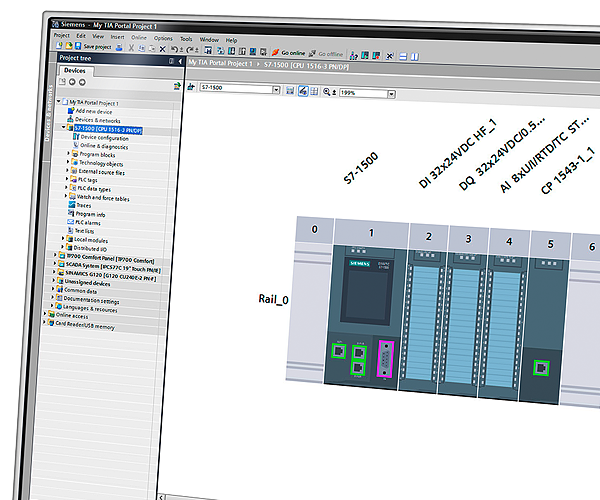This screenshot has height=500, width=600.
Task: Expand Technology objects folder
Action: tap(68, 161)
